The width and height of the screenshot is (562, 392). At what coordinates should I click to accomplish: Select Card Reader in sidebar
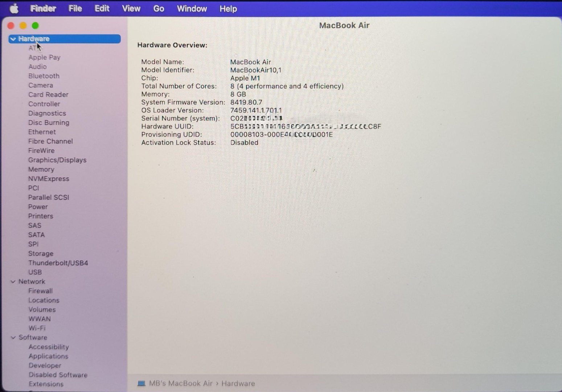coord(48,95)
